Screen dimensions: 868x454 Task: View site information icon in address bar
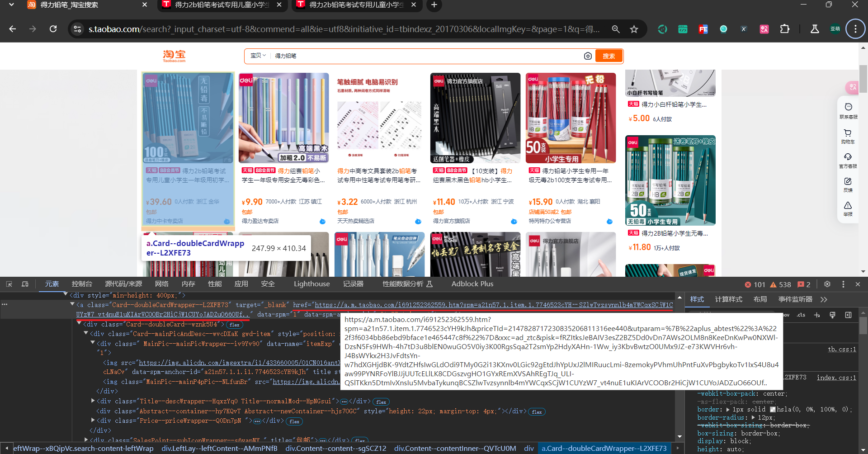coord(77,29)
